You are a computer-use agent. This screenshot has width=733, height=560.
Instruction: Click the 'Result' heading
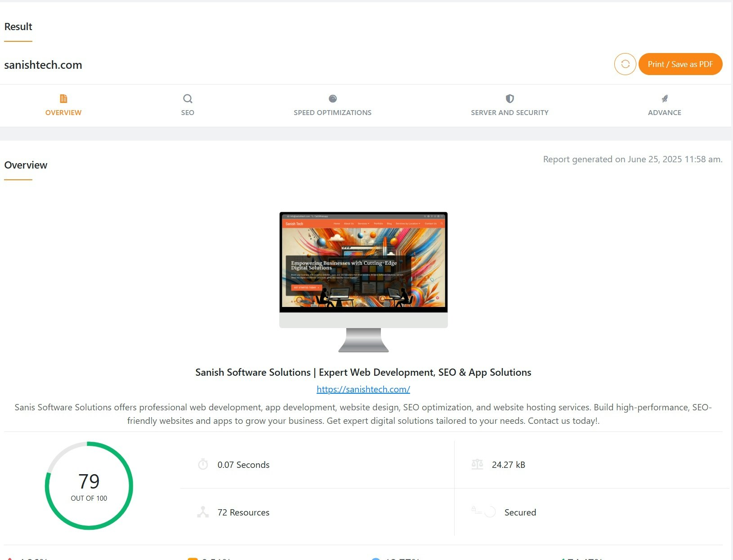(x=18, y=27)
